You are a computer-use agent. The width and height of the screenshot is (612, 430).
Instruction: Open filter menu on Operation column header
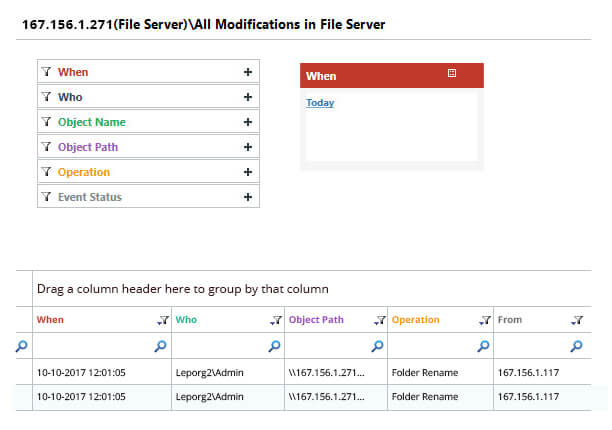[x=485, y=320]
